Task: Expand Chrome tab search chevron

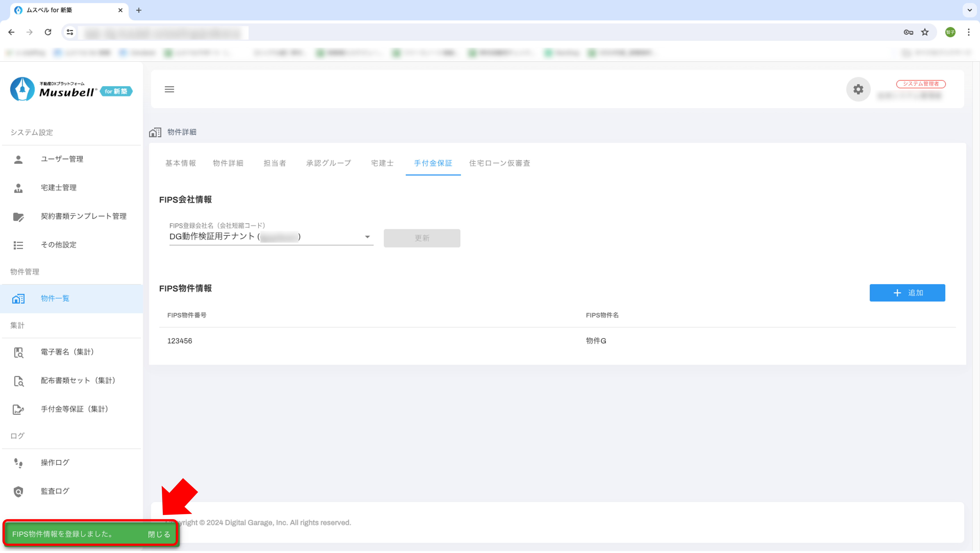Action: (969, 10)
